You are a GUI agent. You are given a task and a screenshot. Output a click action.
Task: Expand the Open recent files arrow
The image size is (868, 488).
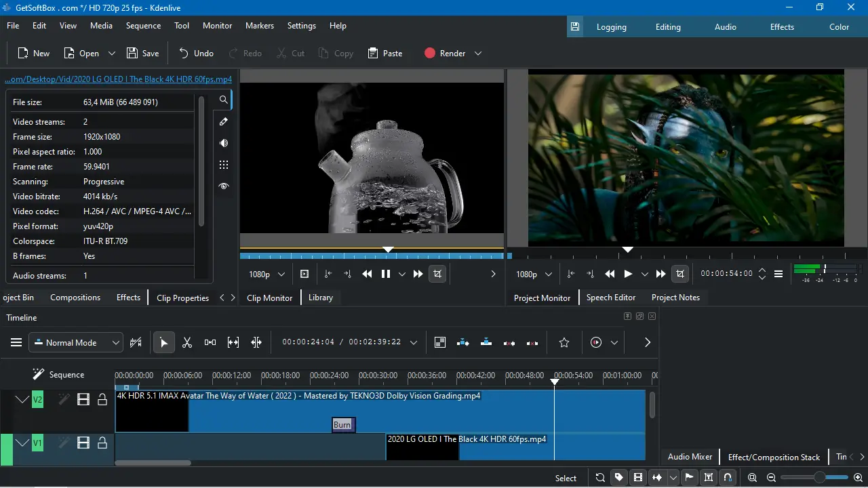(x=112, y=53)
